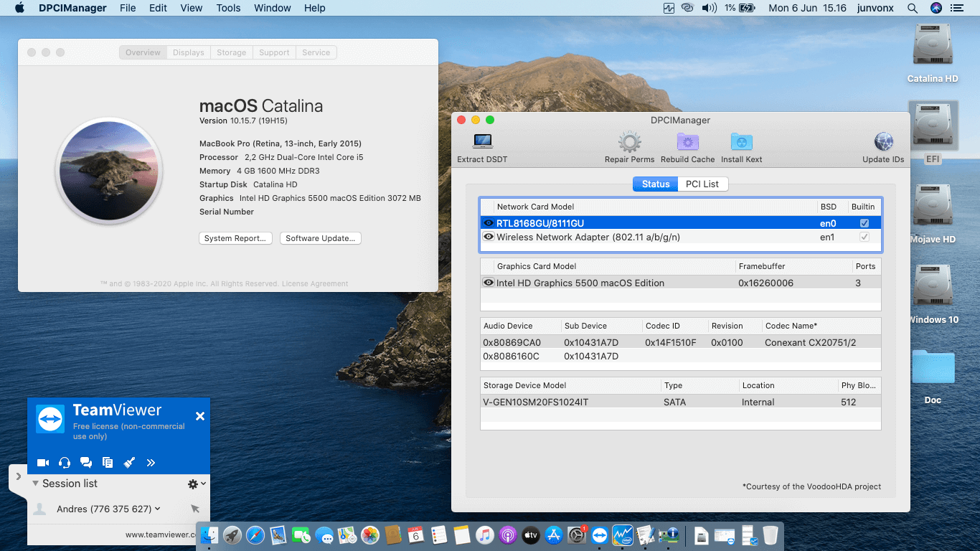Open the Support tab in About This Mac

click(x=274, y=52)
